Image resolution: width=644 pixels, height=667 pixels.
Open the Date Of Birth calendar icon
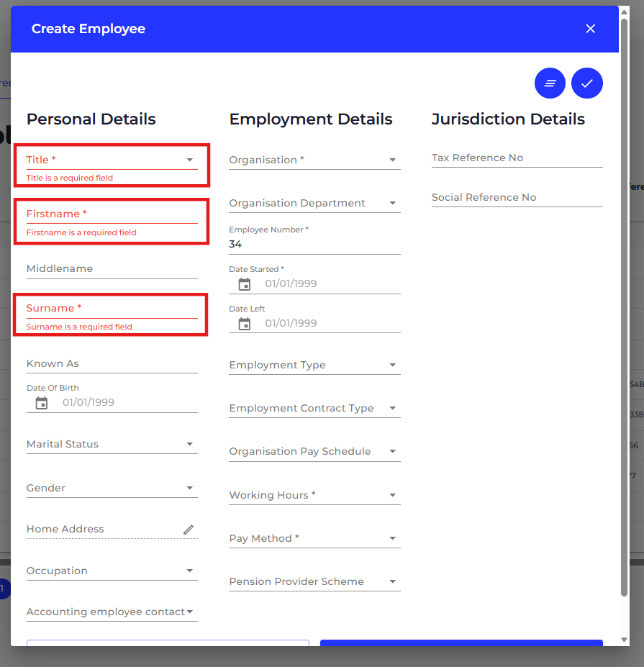42,403
